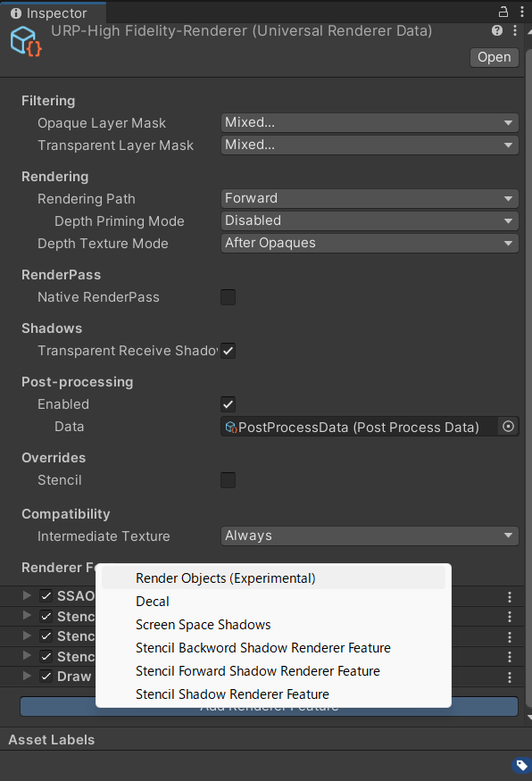Toggle the Stencil override checkbox
Viewport: 532px width, 781px height.
229,480
